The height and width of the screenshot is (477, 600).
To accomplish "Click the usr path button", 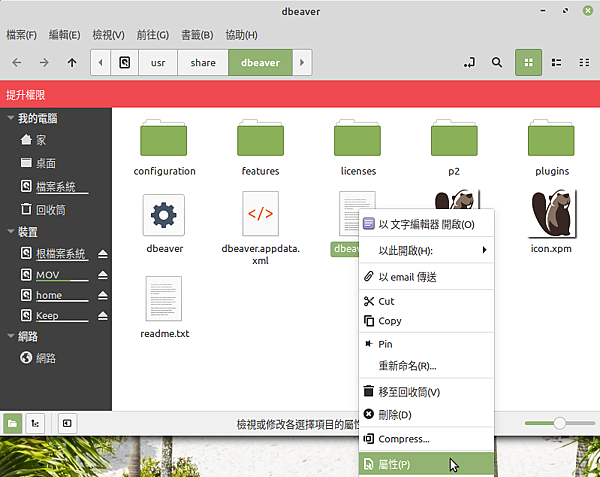I will (158, 62).
